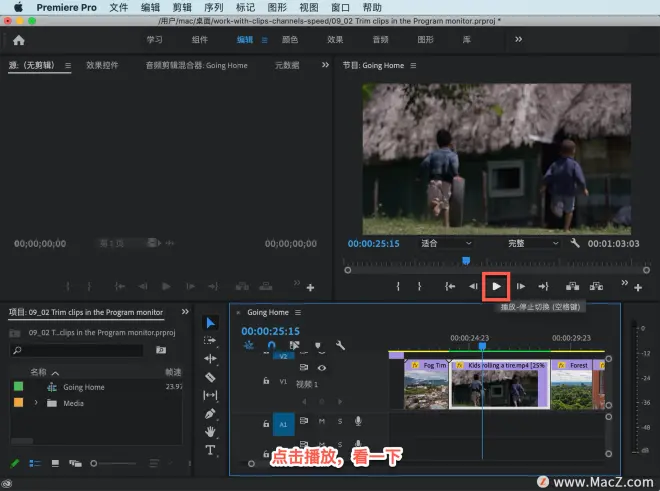The width and height of the screenshot is (660, 491).
Task: Enable voice-over record on A1
Action: click(358, 421)
